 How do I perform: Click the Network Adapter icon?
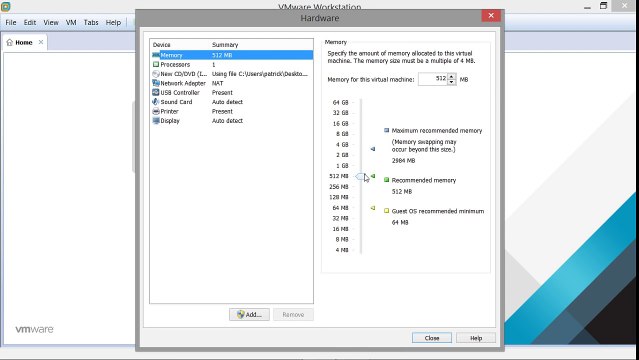[x=156, y=83]
